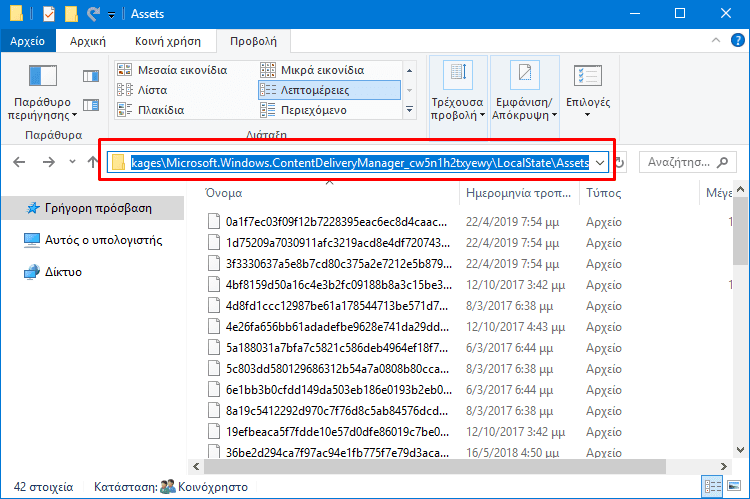Click vertical scrollbar up arrow
Screen dimensions: 750x499
pyautogui.click(x=740, y=190)
